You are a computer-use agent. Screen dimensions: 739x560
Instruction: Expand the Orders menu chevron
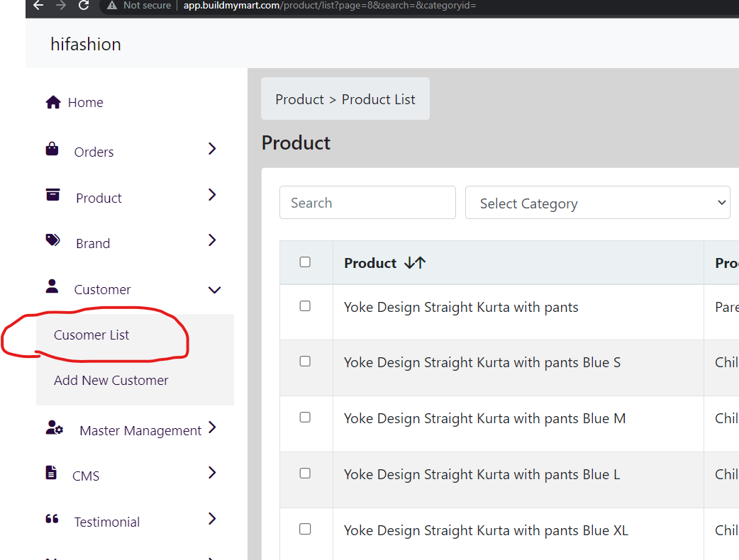pyautogui.click(x=212, y=149)
